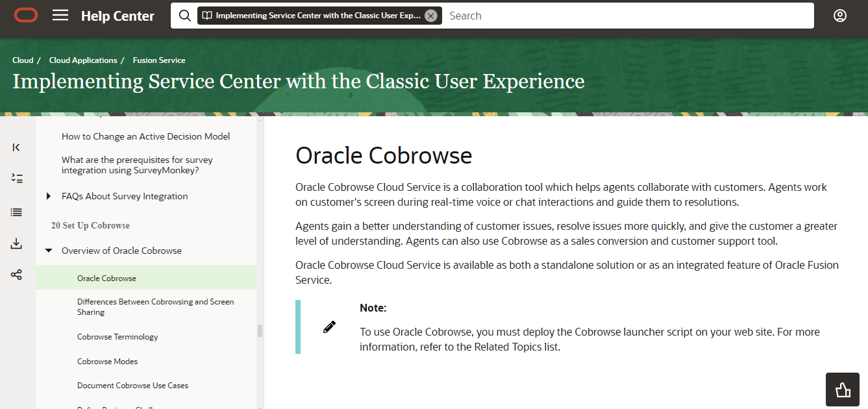Viewport: 868px width, 409px height.
Task: Click inside the Search input field
Action: point(623,16)
